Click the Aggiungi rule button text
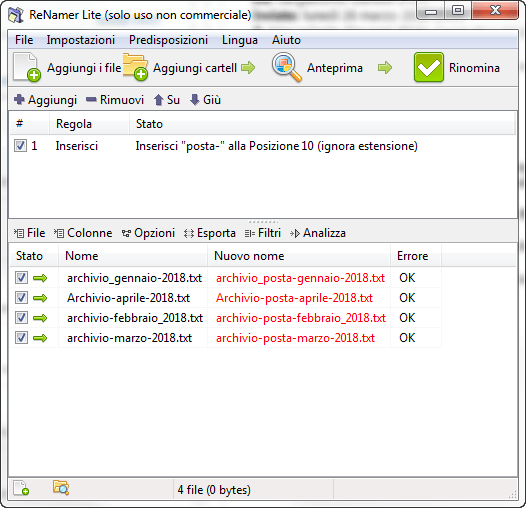The height and width of the screenshot is (508, 526). point(52,100)
